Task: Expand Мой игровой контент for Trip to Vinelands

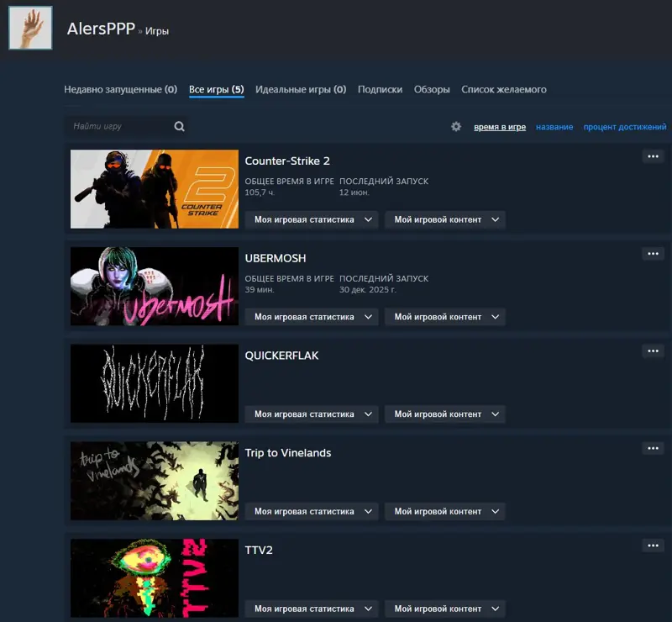Action: tap(445, 512)
